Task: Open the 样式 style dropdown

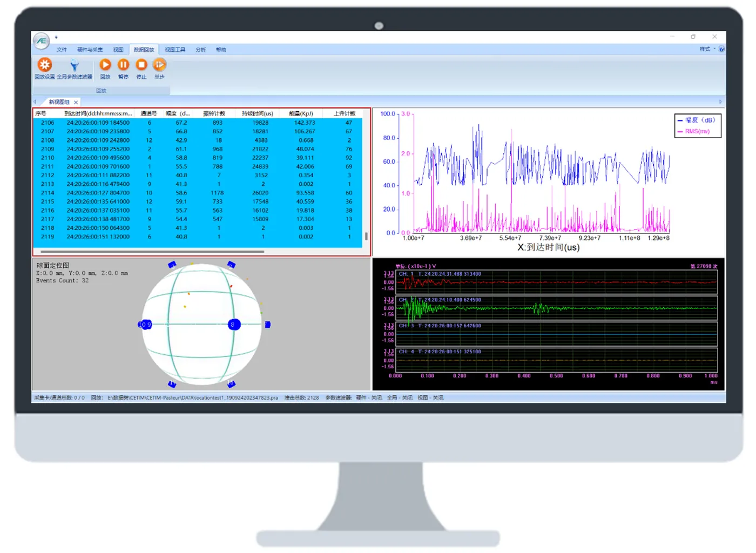Action: coord(707,49)
